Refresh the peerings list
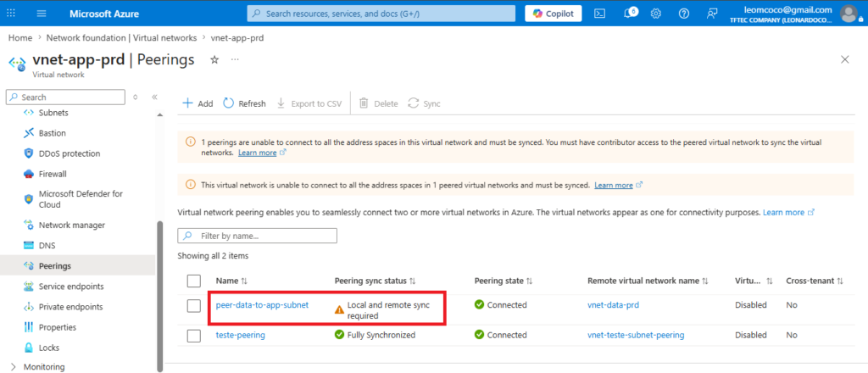The width and height of the screenshot is (868, 373). [x=245, y=103]
